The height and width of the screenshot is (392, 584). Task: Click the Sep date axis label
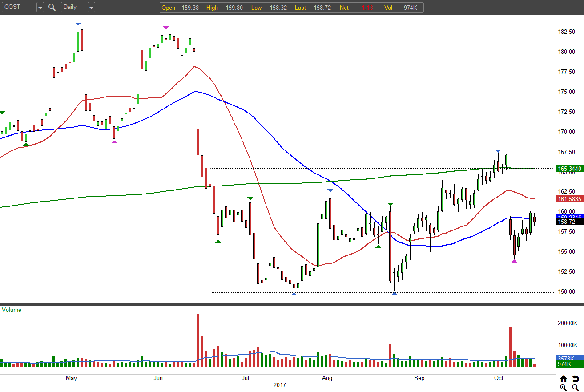point(419,378)
